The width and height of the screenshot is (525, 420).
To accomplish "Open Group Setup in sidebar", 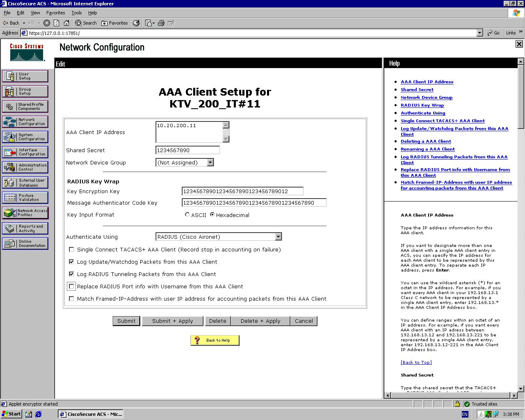I will coord(25,91).
